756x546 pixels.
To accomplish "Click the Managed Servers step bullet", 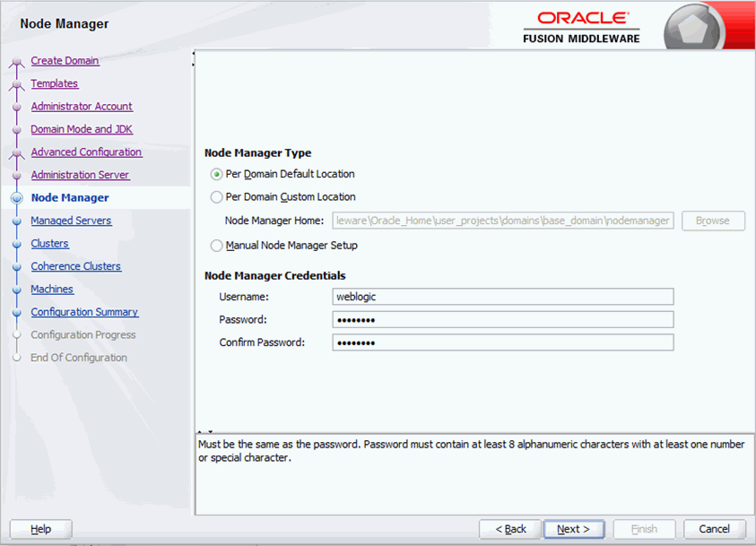I will (15, 221).
